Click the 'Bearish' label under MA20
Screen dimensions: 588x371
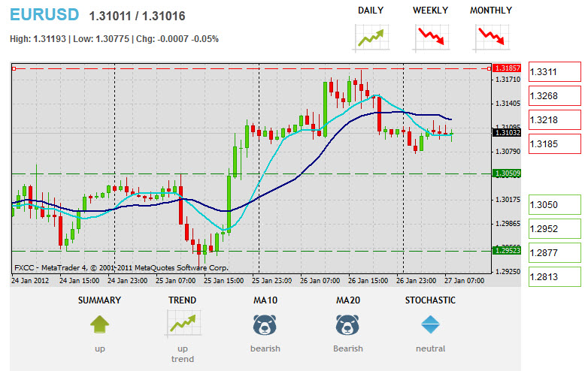tap(348, 348)
